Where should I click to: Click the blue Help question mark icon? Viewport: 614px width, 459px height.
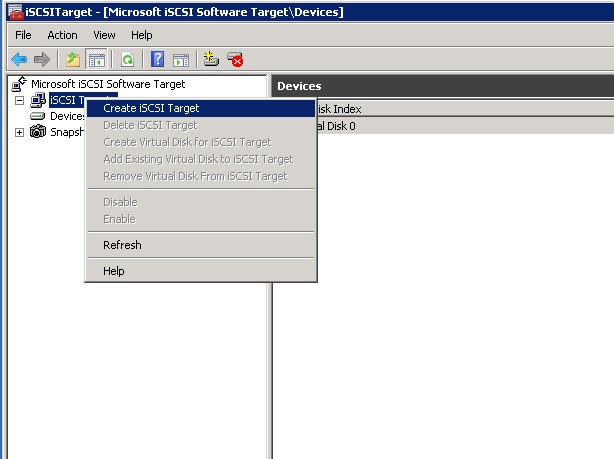158,60
